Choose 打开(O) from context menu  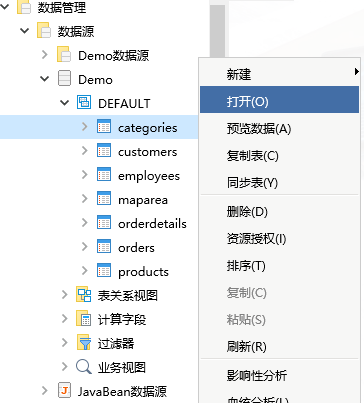(279, 100)
